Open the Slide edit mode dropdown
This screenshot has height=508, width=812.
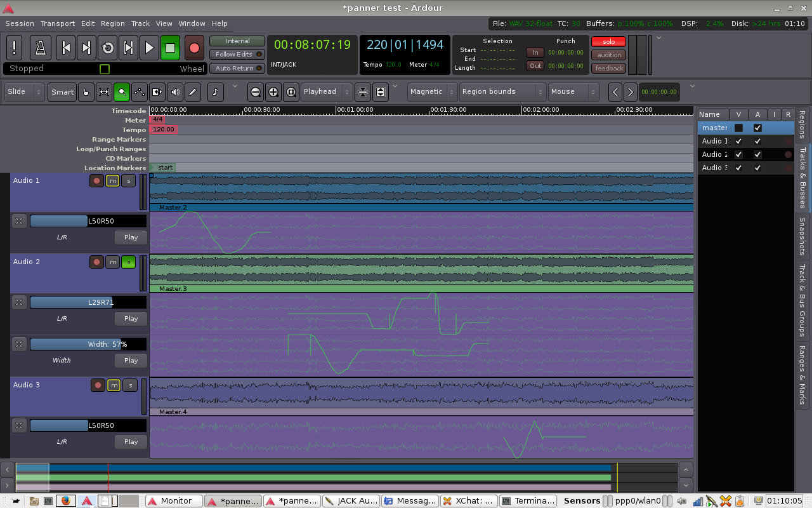tap(25, 92)
